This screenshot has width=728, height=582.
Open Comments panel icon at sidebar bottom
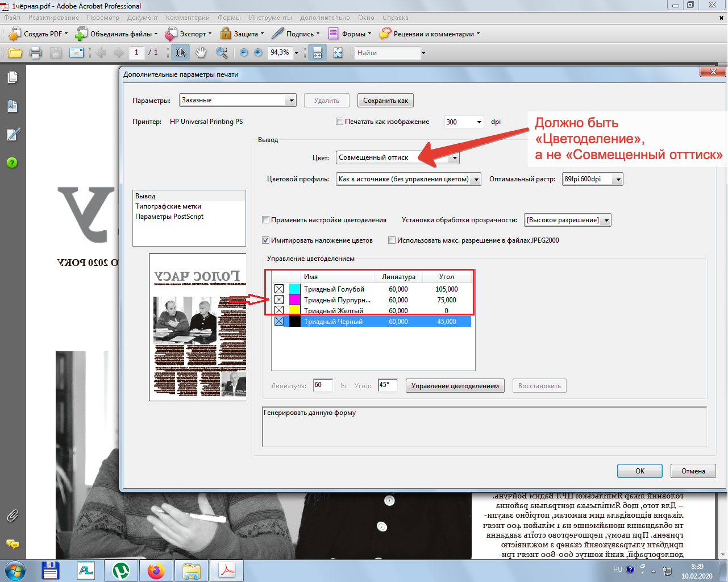(12, 544)
